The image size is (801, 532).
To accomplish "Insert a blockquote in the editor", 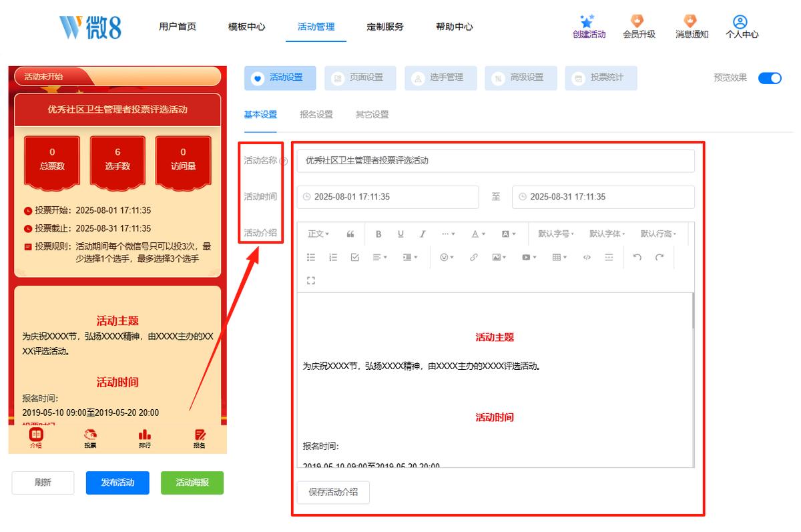I will pos(350,234).
